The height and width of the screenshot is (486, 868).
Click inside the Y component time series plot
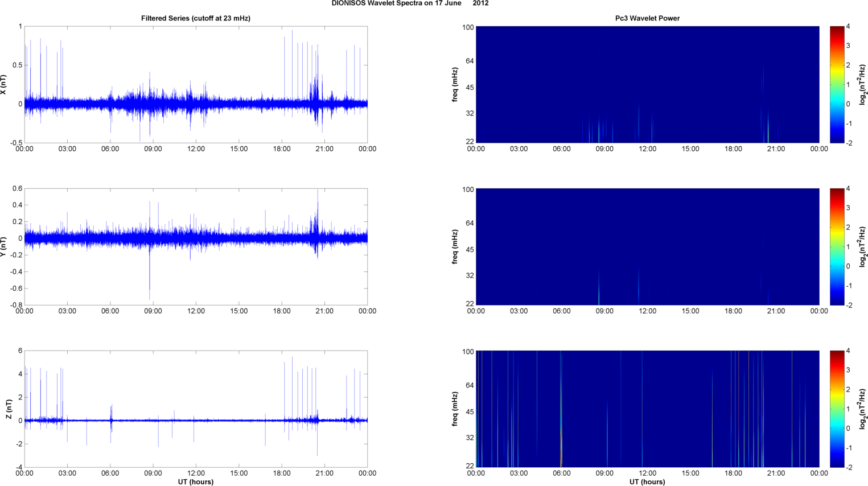pyautogui.click(x=196, y=246)
